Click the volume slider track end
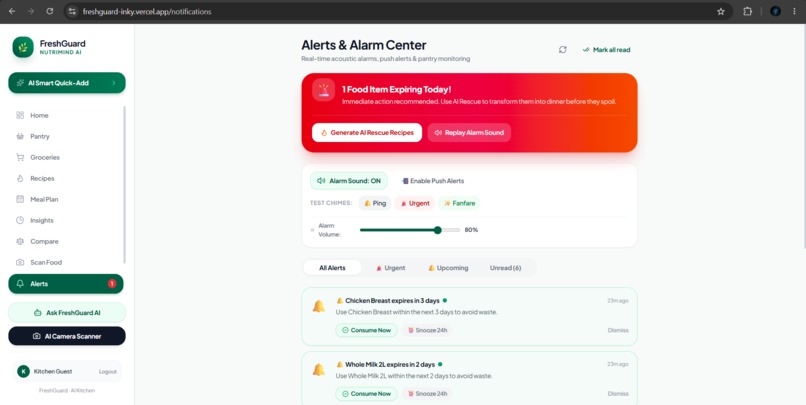Screen dimensions: 806x405 click(x=458, y=230)
